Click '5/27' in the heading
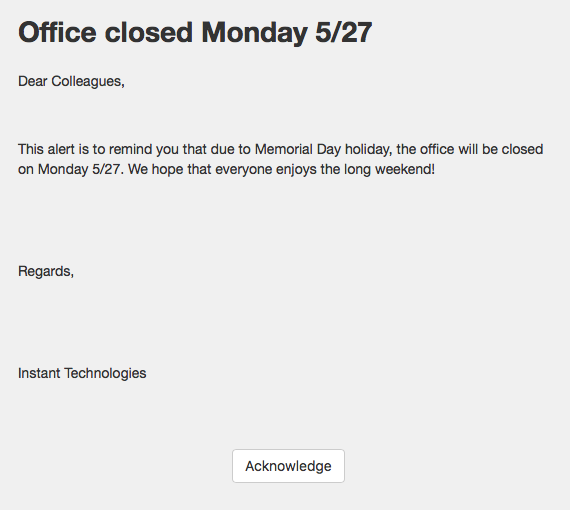The height and width of the screenshot is (510, 570). coord(344,32)
